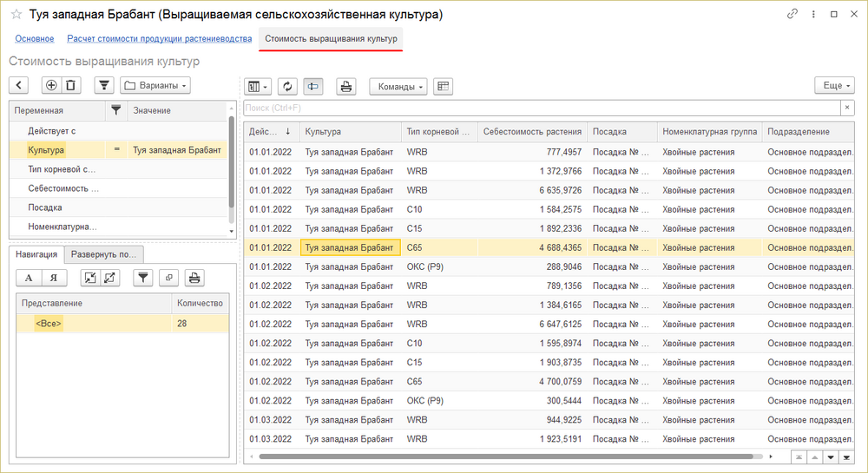The width and height of the screenshot is (868, 473).
Task: Click the refresh list icon
Action: pos(288,86)
